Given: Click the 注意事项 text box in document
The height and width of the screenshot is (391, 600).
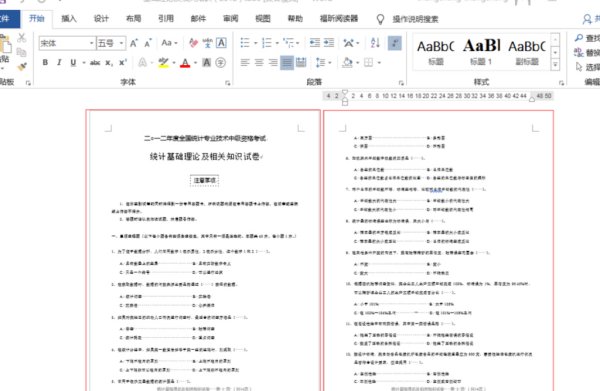Looking at the screenshot, I should click(x=204, y=180).
